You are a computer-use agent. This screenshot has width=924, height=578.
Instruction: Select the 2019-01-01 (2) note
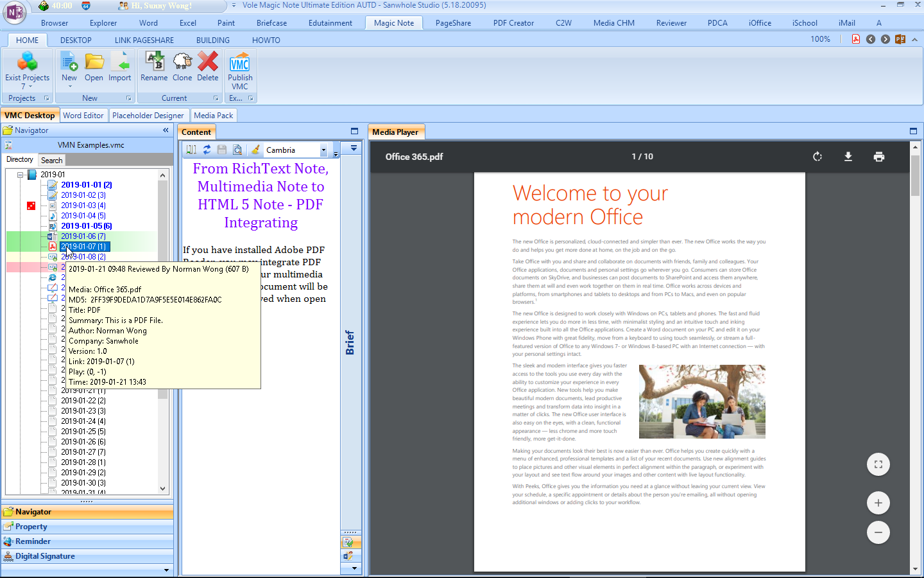87,185
